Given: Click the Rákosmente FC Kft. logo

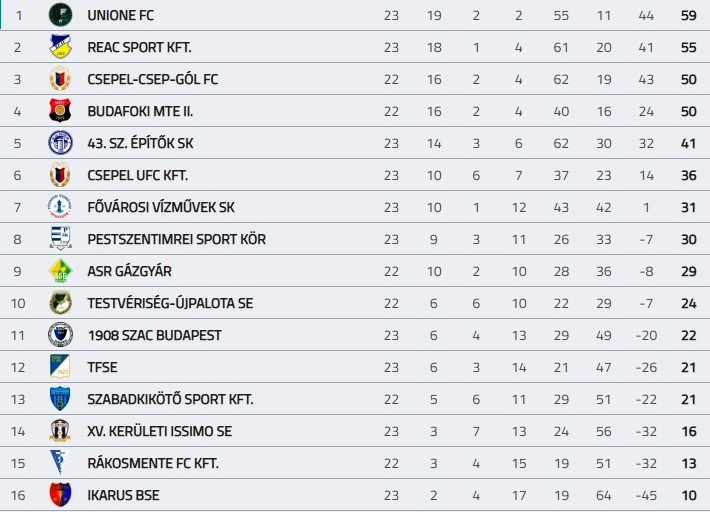Looking at the screenshot, I should 60,463.
